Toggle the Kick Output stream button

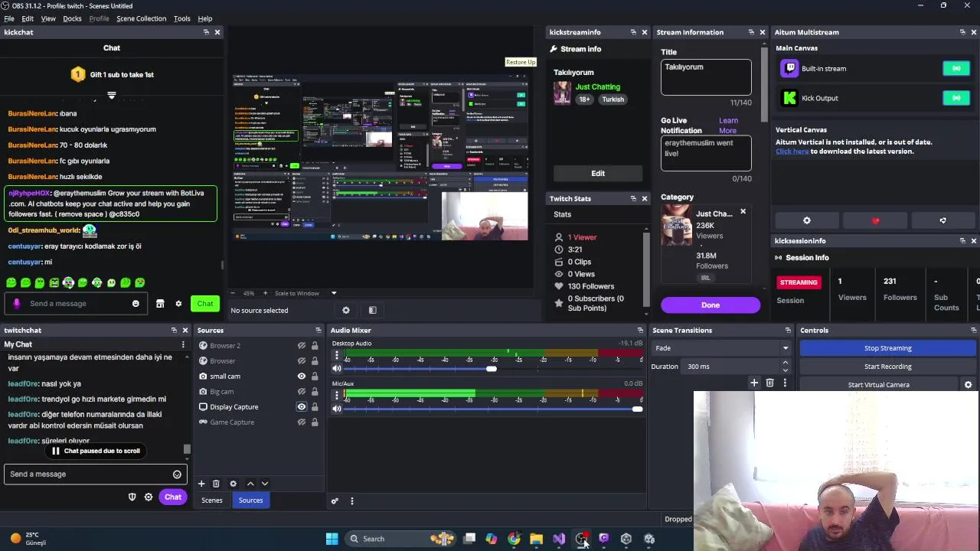[956, 98]
